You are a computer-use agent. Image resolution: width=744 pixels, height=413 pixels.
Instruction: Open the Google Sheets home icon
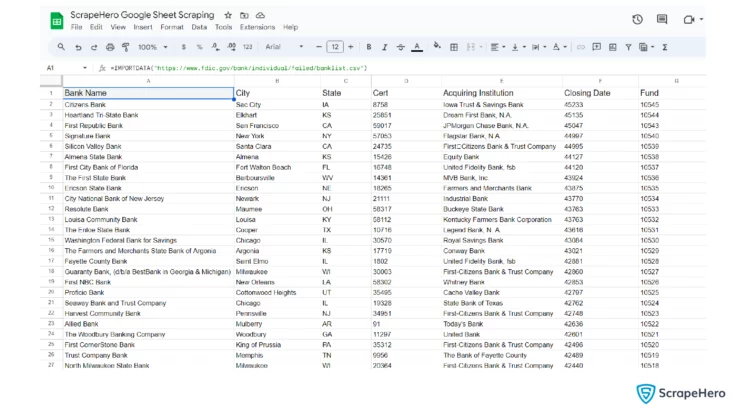(57, 21)
